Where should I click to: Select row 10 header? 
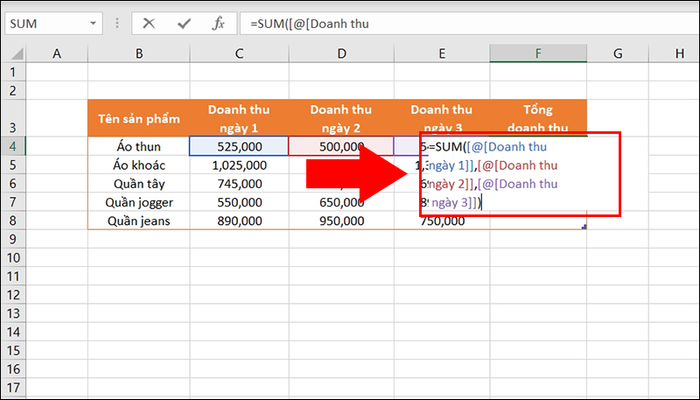[x=13, y=258]
